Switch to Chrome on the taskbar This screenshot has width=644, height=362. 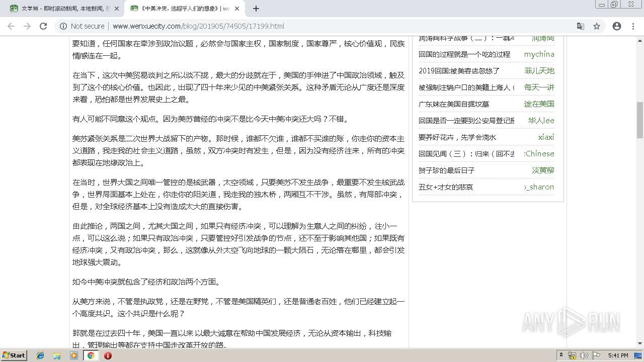pyautogui.click(x=91, y=355)
